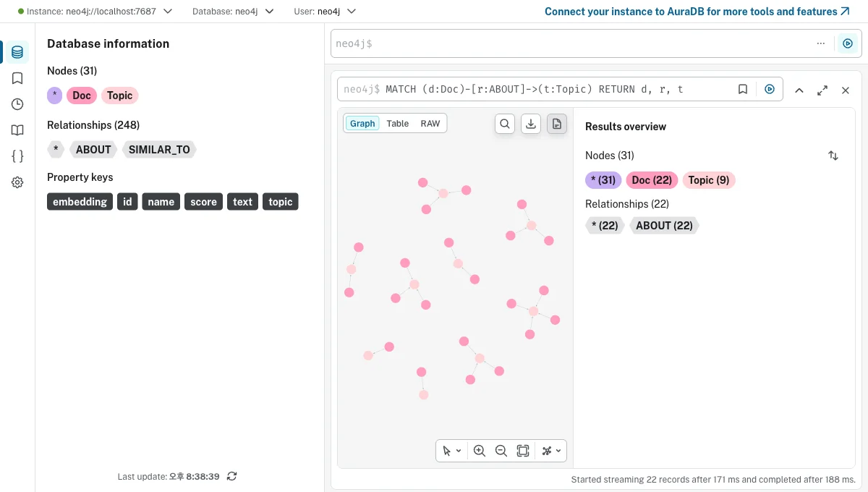Click the score property key
868x492 pixels.
pos(204,202)
